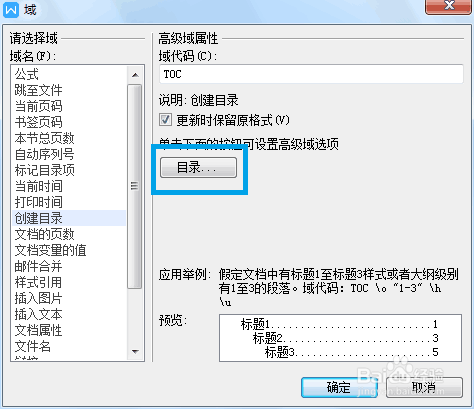Click the WPS Writer icon in title bar
Image resolution: width=474 pixels, height=409 pixels.
click(11, 10)
